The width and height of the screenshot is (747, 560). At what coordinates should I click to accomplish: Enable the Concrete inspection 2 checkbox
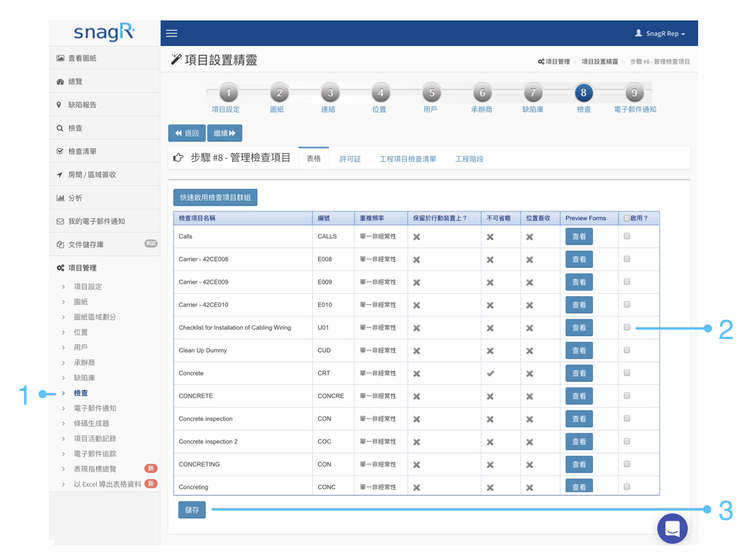point(627,441)
